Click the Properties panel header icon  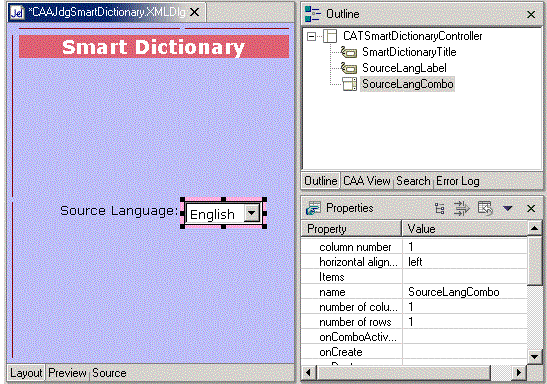313,208
